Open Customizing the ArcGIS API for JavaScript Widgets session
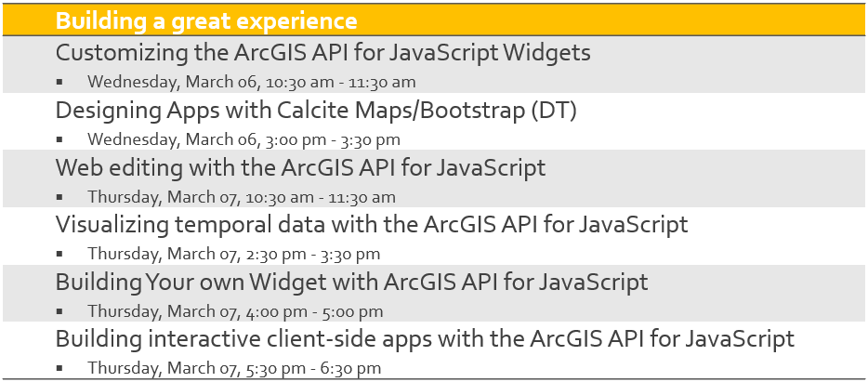 pos(322,53)
